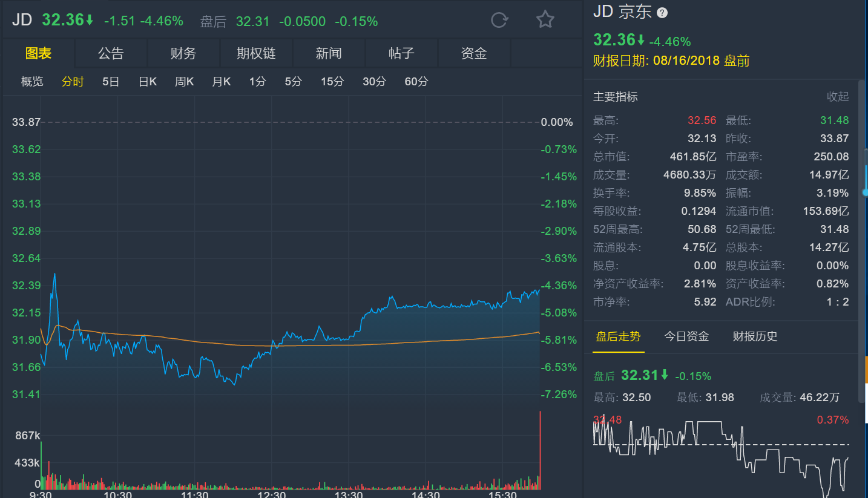Switch chart to 周K

[x=184, y=82]
